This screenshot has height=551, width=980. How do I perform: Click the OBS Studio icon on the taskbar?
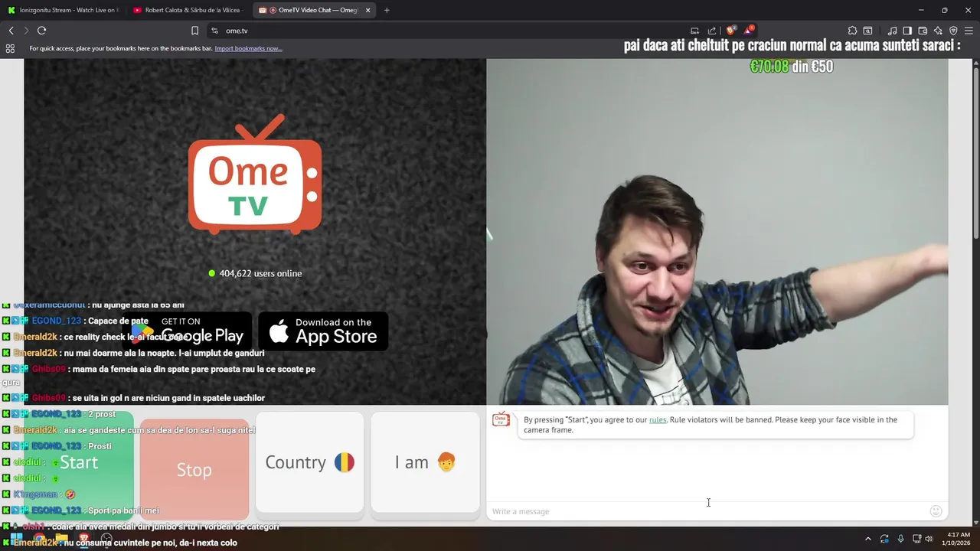point(106,538)
